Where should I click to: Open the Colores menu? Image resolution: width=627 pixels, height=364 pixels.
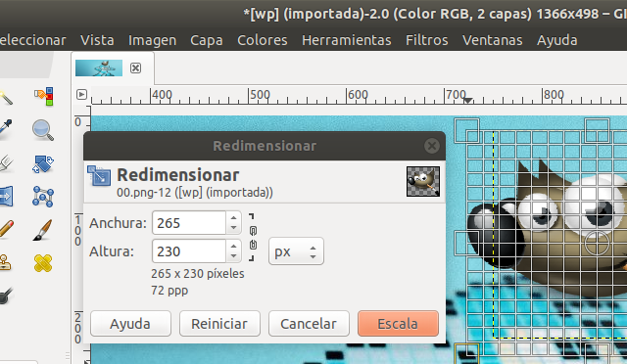263,40
